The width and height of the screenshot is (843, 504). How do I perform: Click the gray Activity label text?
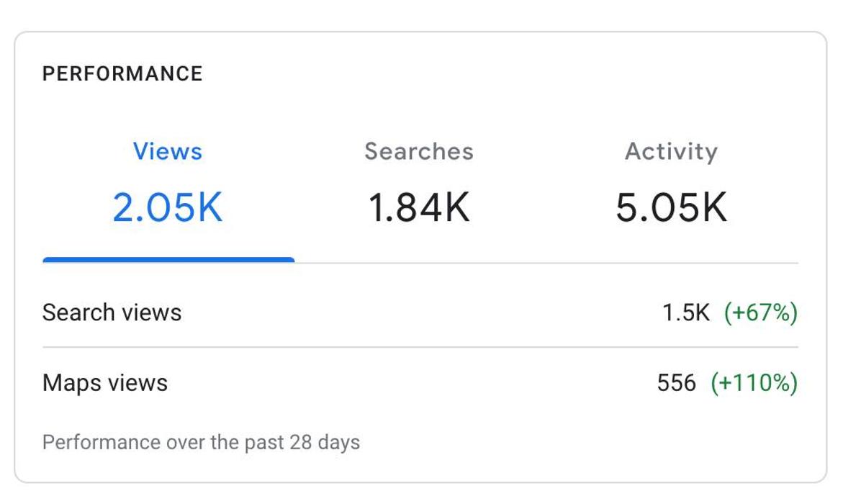671,151
